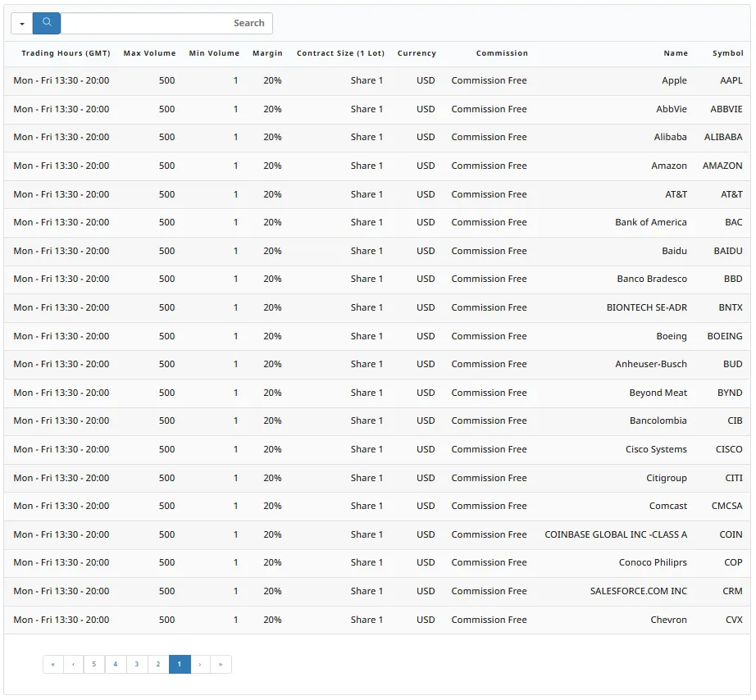Click the Margin column header
Screen dimensions: 756x700
[x=267, y=53]
